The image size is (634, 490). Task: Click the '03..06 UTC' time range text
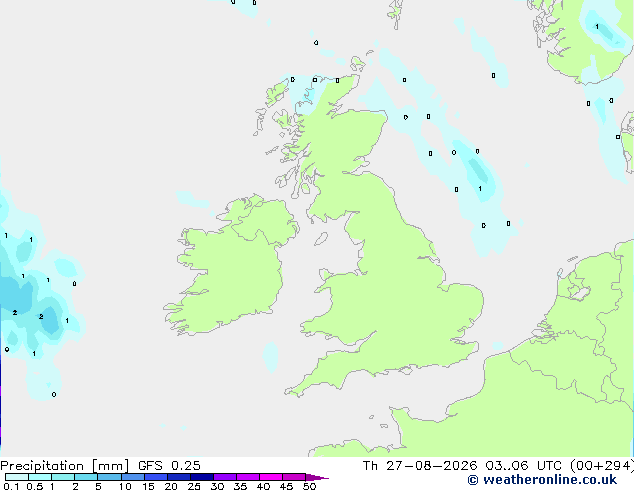tap(524, 466)
